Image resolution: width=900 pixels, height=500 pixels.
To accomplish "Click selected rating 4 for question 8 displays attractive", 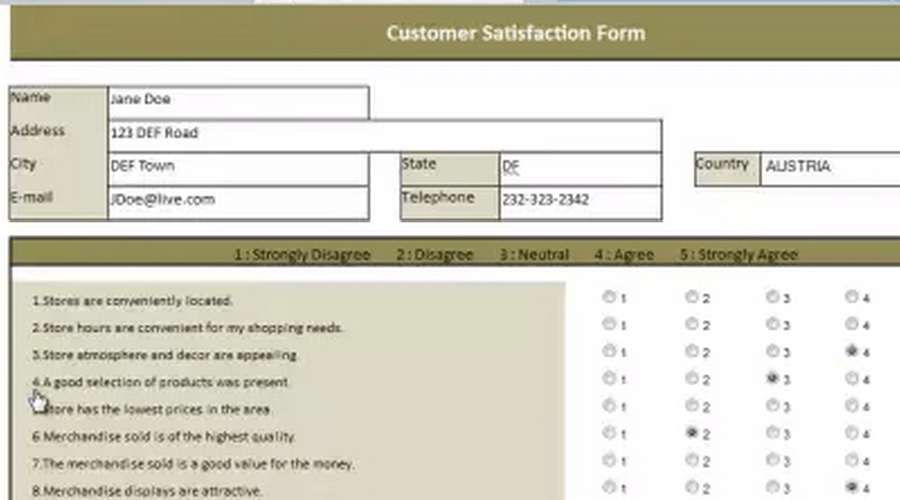I will 851,487.
